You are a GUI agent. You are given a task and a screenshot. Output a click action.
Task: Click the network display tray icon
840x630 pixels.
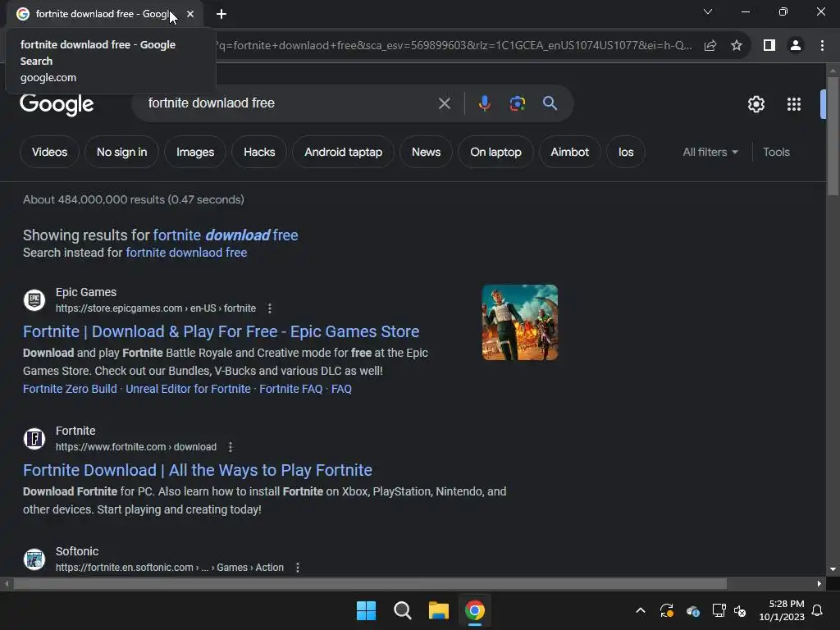tap(719, 610)
